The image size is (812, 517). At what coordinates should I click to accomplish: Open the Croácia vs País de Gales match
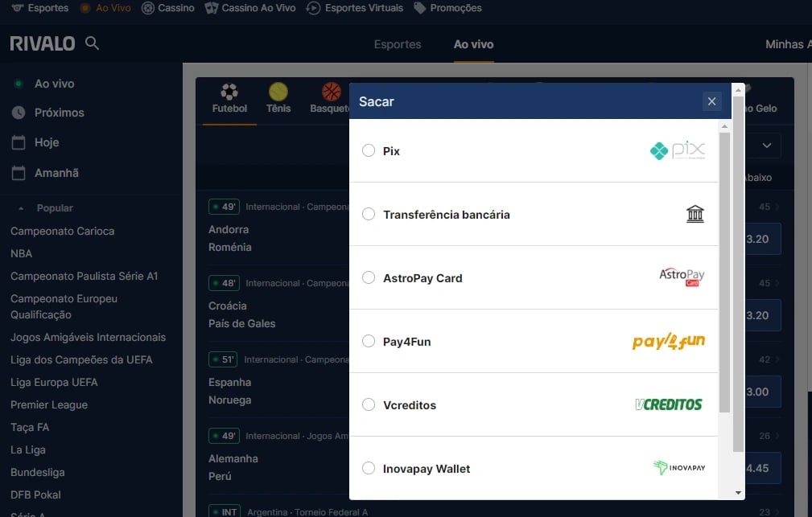[242, 314]
